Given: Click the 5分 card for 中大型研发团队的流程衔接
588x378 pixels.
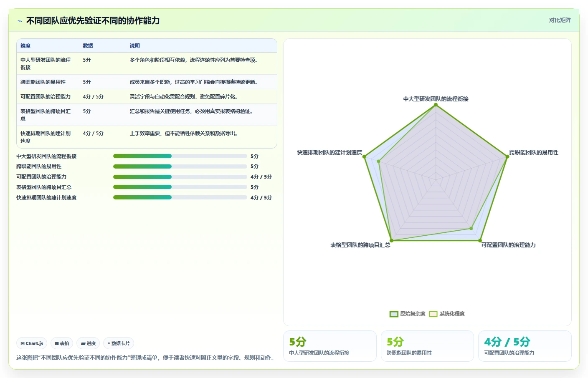Looking at the screenshot, I should (330, 346).
